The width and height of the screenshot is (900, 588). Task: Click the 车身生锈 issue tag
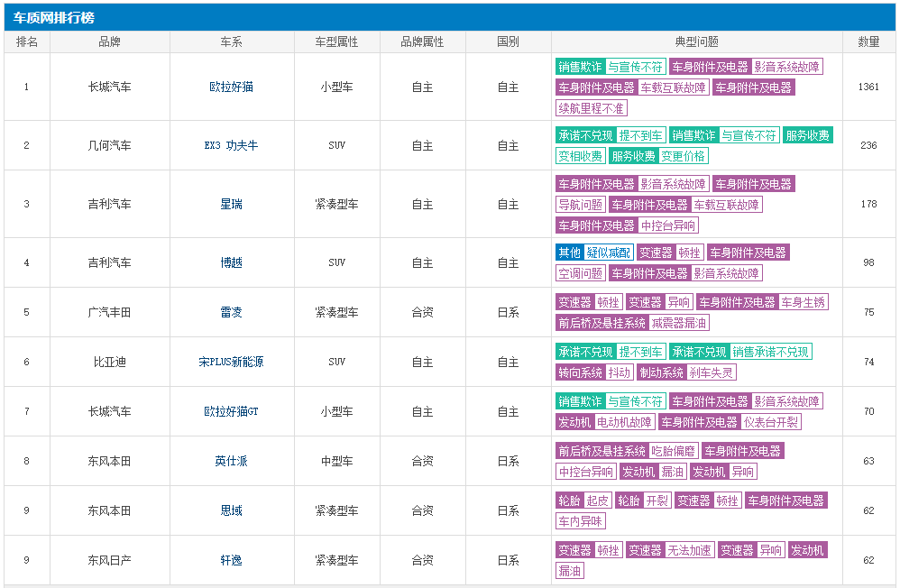(x=803, y=302)
